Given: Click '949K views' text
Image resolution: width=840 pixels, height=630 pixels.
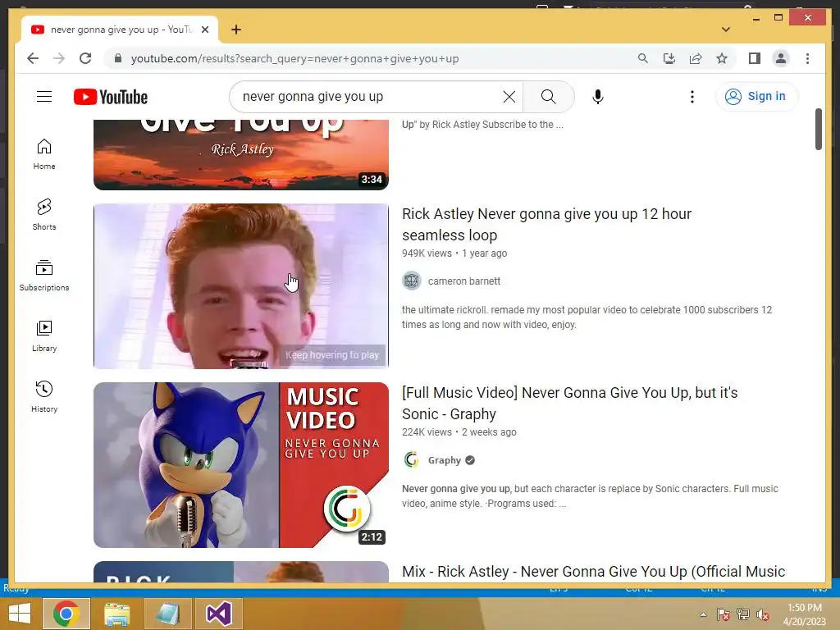Looking at the screenshot, I should (427, 253).
